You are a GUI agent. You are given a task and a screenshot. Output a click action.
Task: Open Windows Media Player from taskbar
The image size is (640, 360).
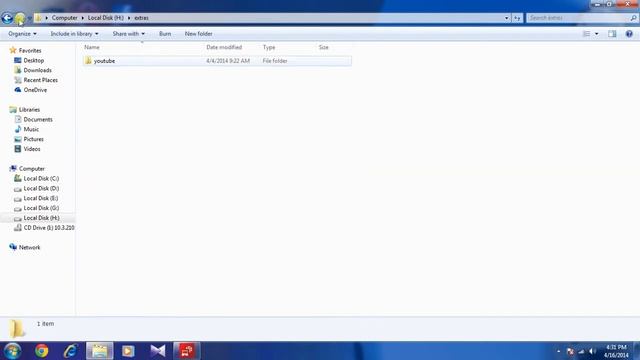128,351
